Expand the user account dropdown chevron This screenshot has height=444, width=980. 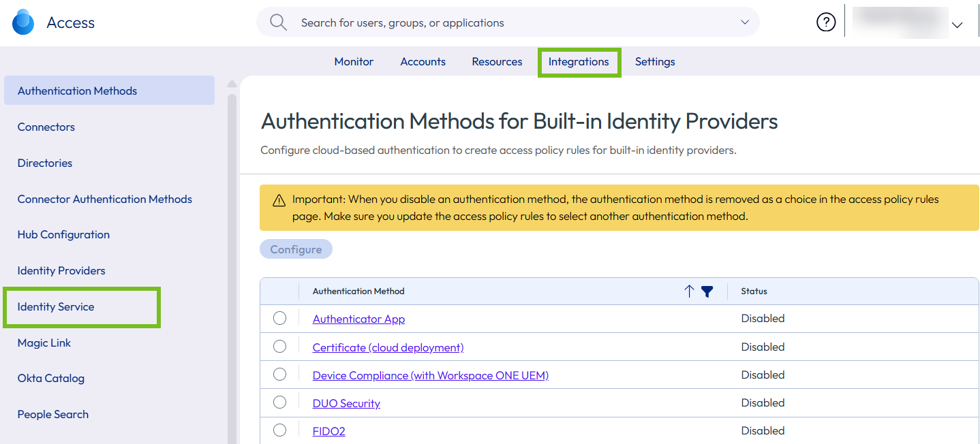[x=957, y=25]
